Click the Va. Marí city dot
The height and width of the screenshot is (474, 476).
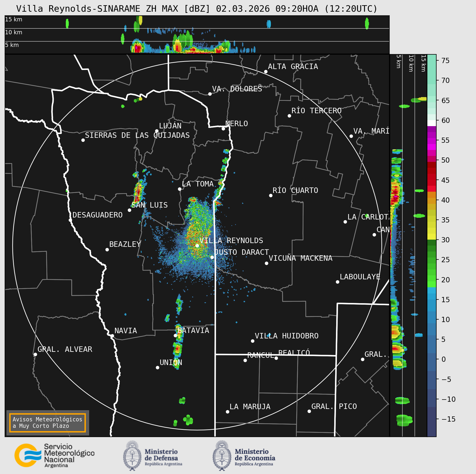coord(351,136)
